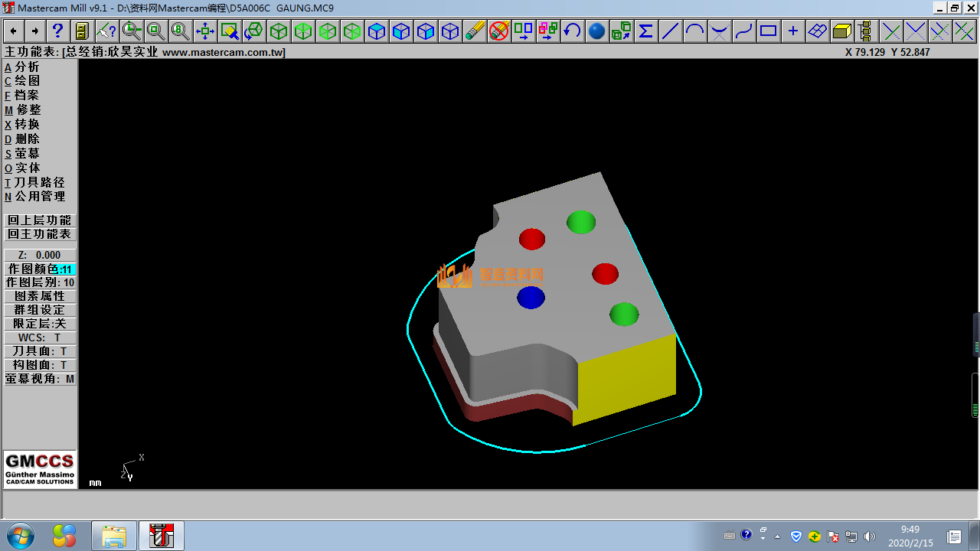Click the blue question mark help icon
Viewport: 980px width, 551px height.
(57, 31)
